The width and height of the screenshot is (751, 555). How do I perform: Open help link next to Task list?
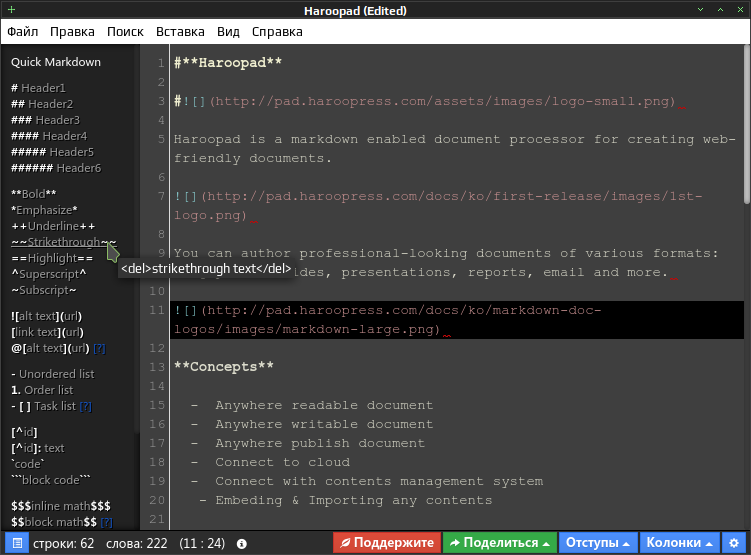point(86,407)
